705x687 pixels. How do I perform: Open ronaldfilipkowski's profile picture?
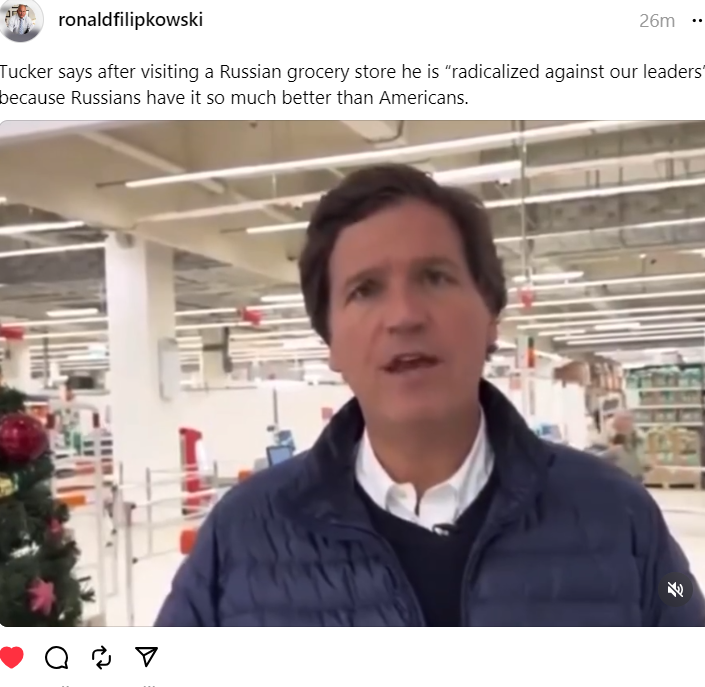pos(20,20)
